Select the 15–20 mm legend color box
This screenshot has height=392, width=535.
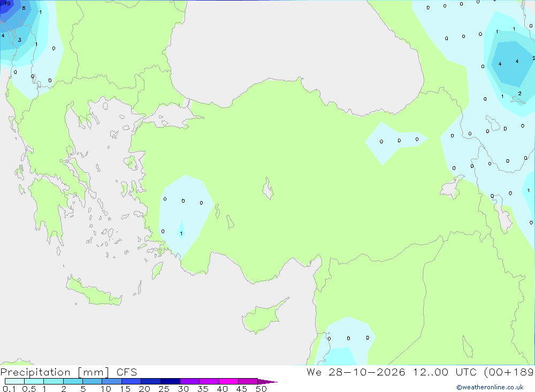[x=132, y=381]
